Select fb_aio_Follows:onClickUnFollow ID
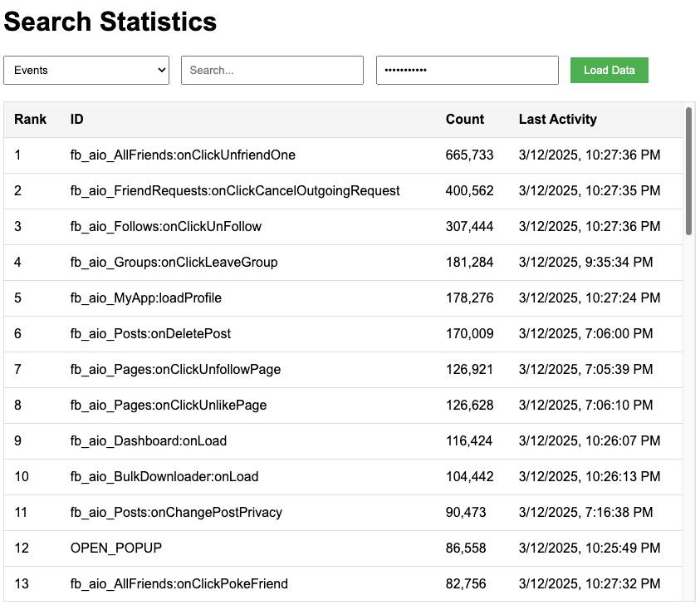Viewport: 700px width, 605px height. coord(166,227)
